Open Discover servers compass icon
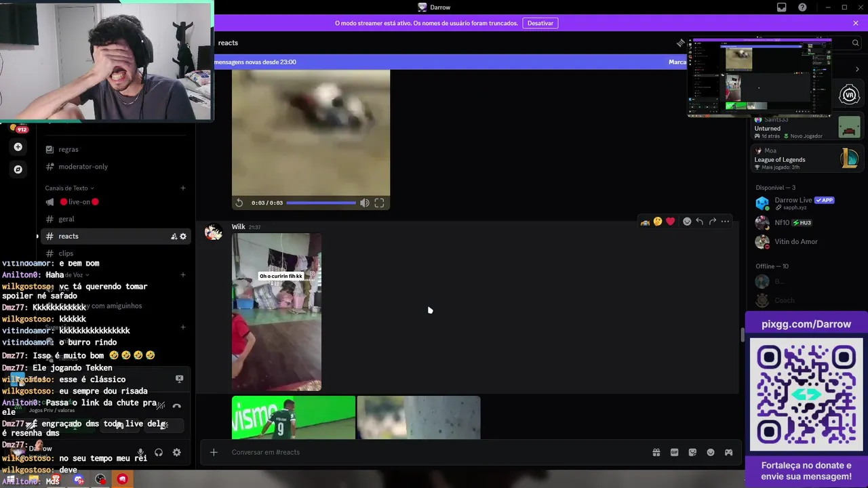Viewport: 868px width, 488px height. point(18,169)
